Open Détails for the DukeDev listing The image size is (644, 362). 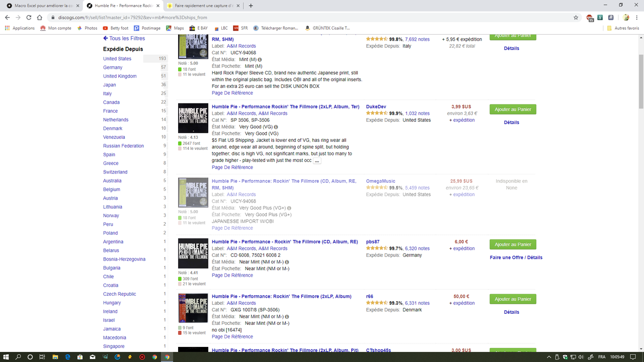pyautogui.click(x=511, y=122)
